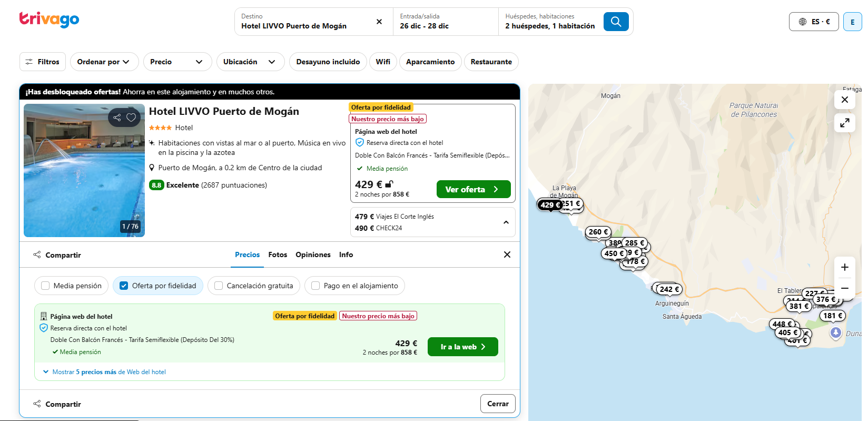This screenshot has width=868, height=421.
Task: Expand the map to fullscreen
Action: click(845, 123)
